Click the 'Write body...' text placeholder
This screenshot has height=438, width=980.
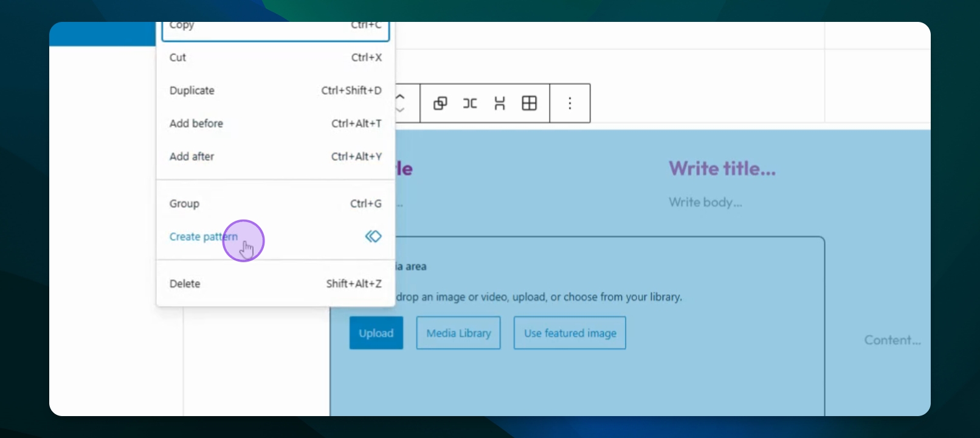coord(705,203)
